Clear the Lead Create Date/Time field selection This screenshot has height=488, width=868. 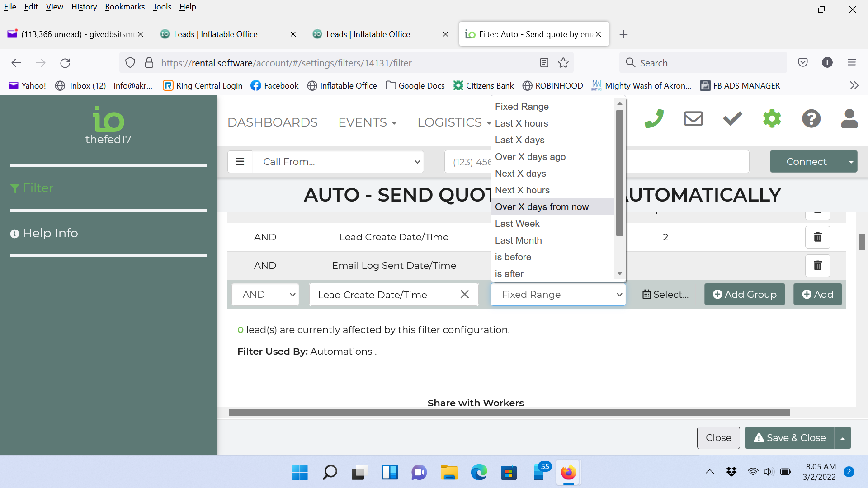464,295
